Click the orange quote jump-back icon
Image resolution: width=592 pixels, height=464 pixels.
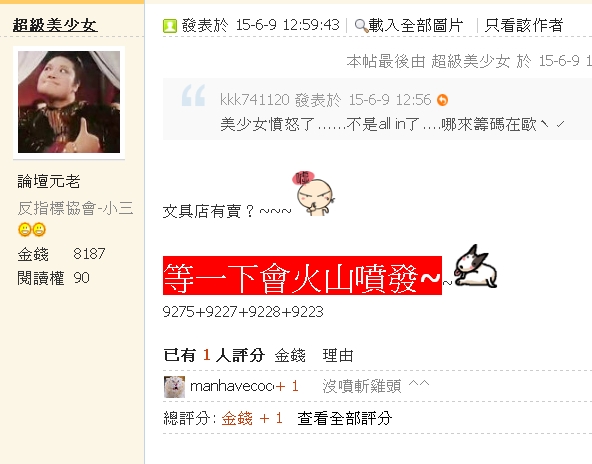click(442, 100)
